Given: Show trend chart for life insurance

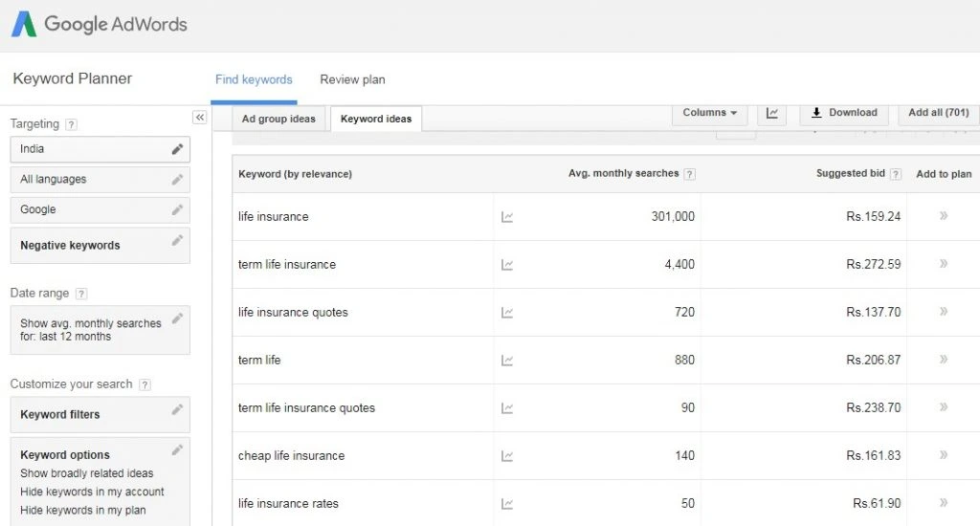Looking at the screenshot, I should point(507,217).
